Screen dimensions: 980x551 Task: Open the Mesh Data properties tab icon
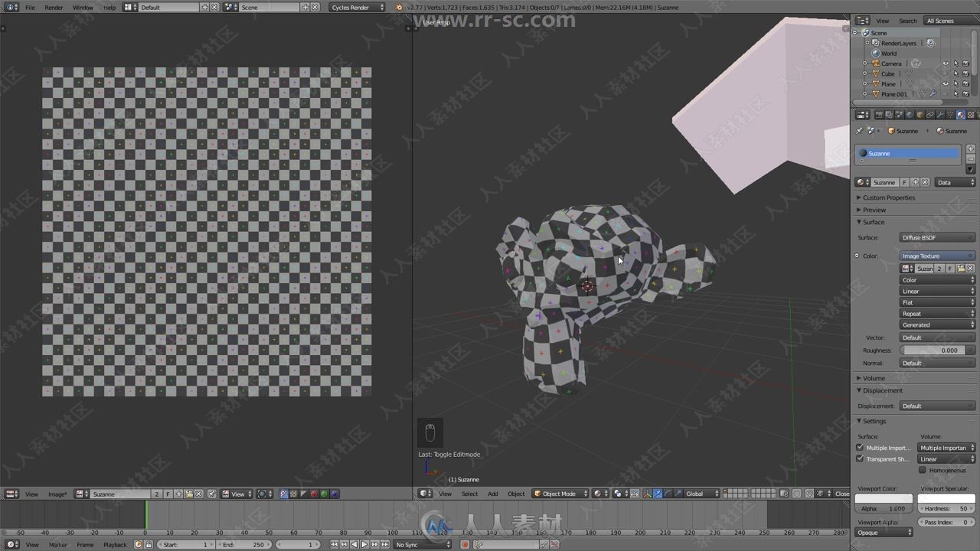(951, 115)
